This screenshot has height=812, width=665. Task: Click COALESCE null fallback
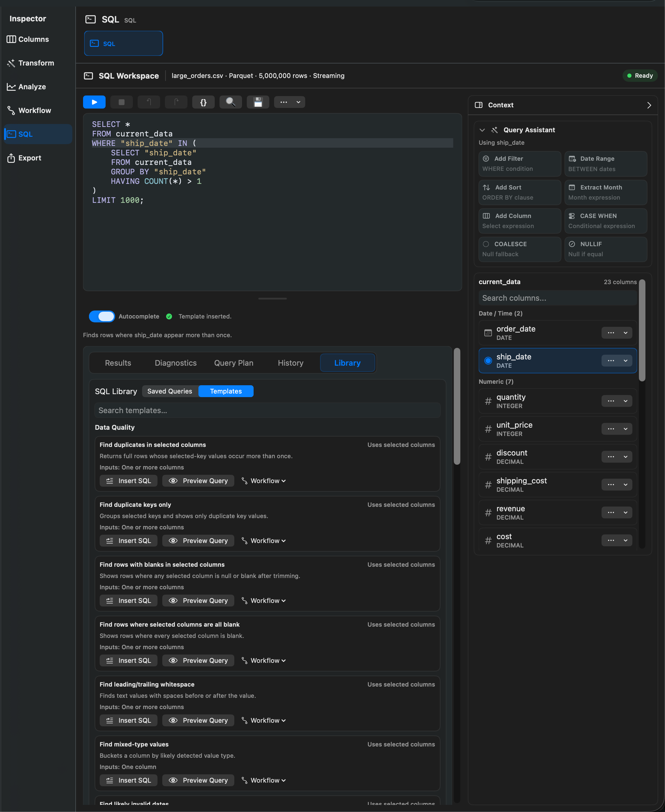pos(519,249)
